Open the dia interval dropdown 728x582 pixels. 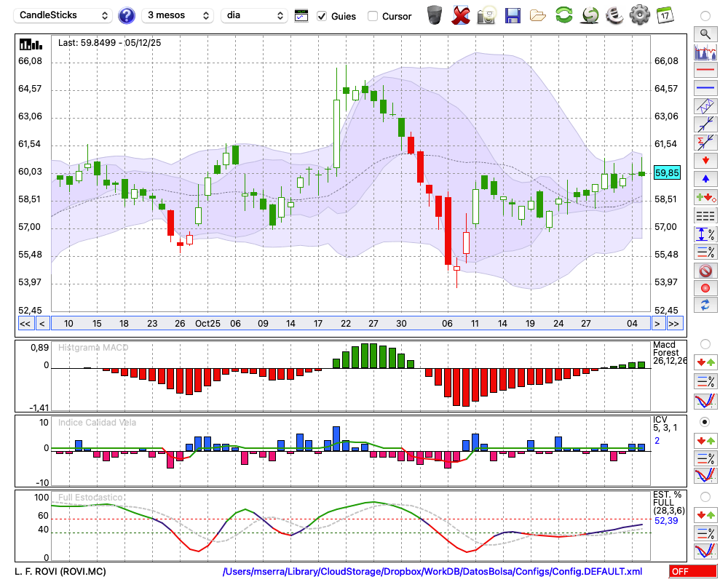coord(254,15)
